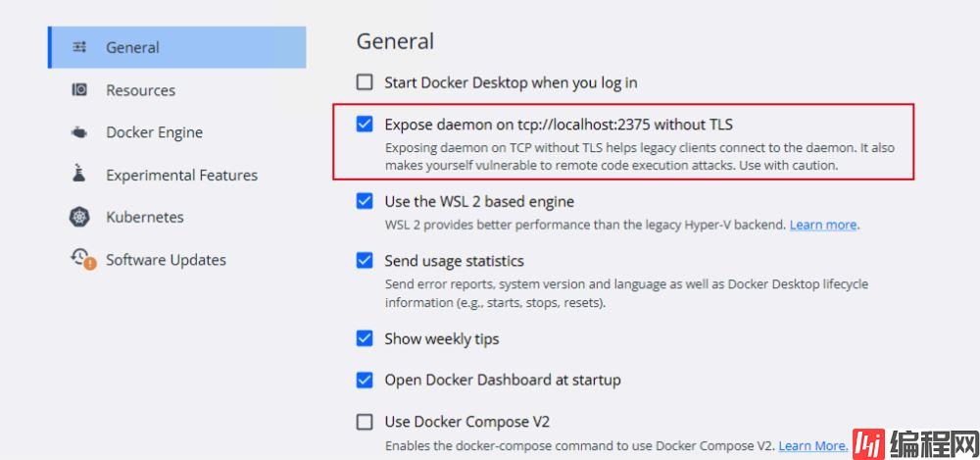Go to Experimental Features settings
Screen dimensions: 980x460
click(x=181, y=175)
